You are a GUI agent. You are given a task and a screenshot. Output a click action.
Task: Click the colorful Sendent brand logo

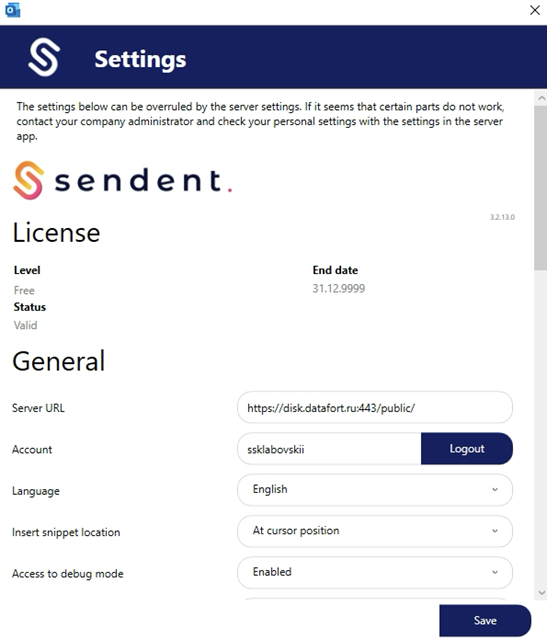[x=122, y=180]
